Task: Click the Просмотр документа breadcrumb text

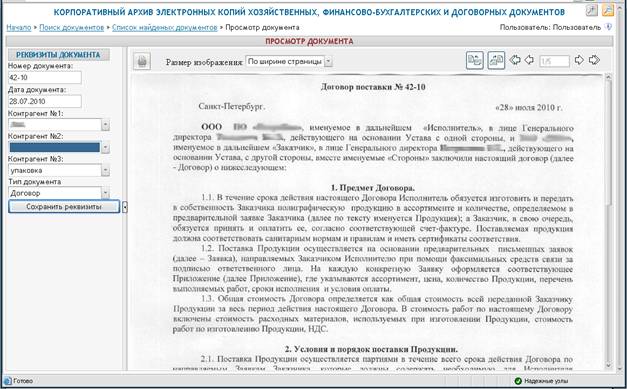Action: coord(262,28)
